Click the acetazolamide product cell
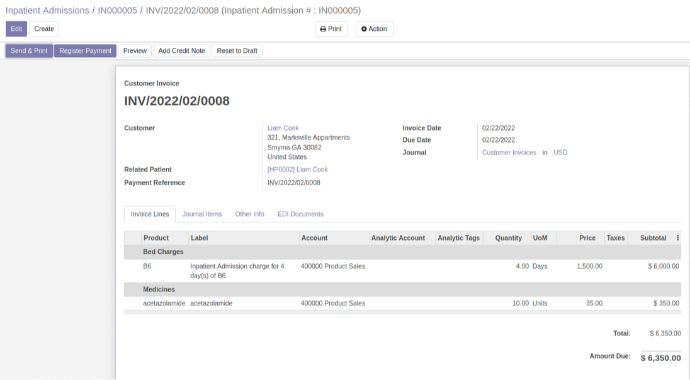690x380 pixels. (x=164, y=303)
